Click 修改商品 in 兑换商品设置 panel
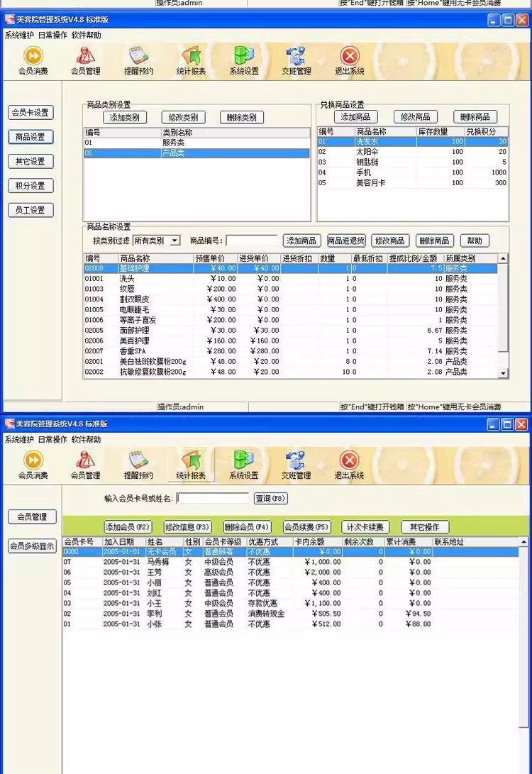 (x=416, y=117)
